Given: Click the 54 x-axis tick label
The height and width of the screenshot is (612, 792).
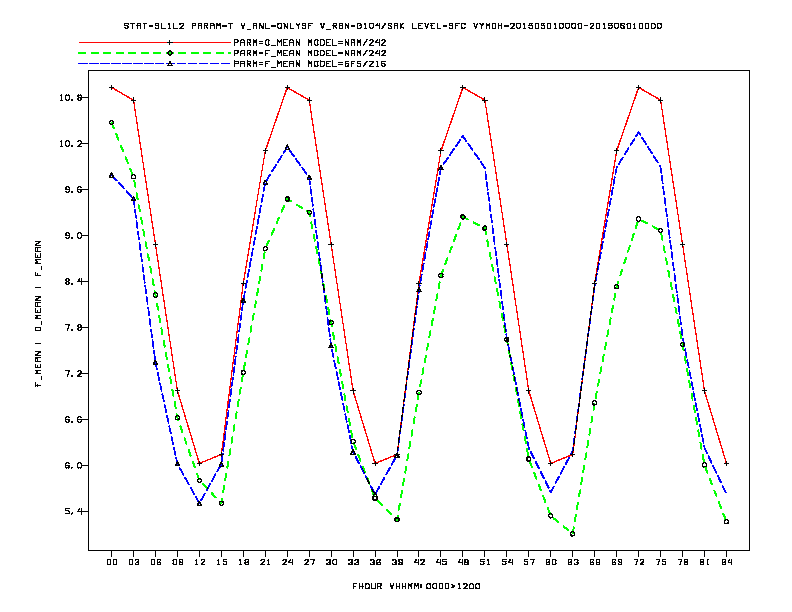Looking at the screenshot, I should coord(507,562).
